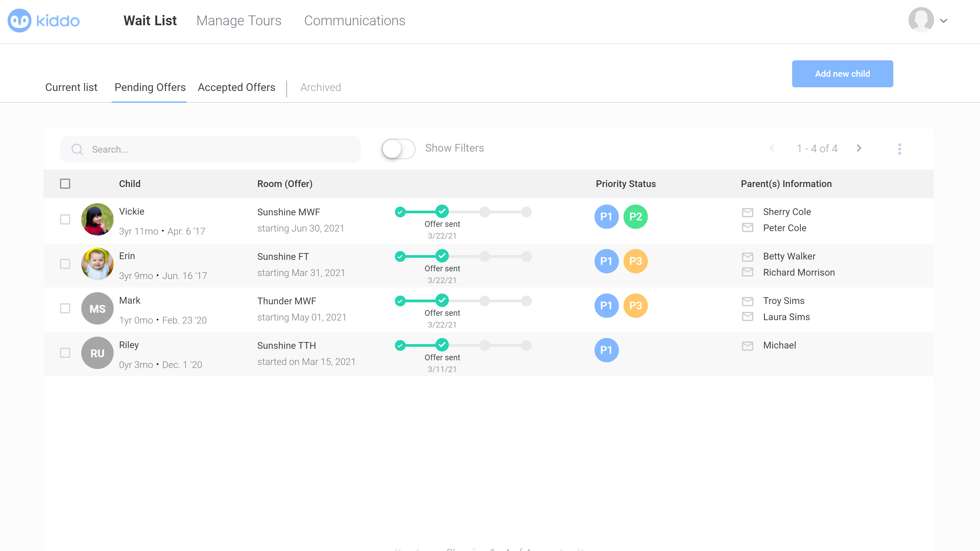Go to previous page with left chevron
Viewport: 980px width, 551px height.
(x=772, y=148)
